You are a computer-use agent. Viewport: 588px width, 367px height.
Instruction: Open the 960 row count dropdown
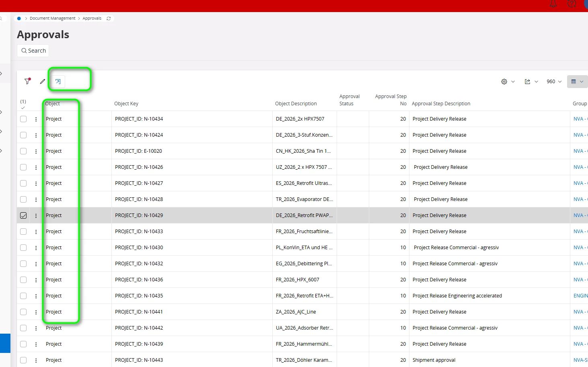click(x=554, y=82)
